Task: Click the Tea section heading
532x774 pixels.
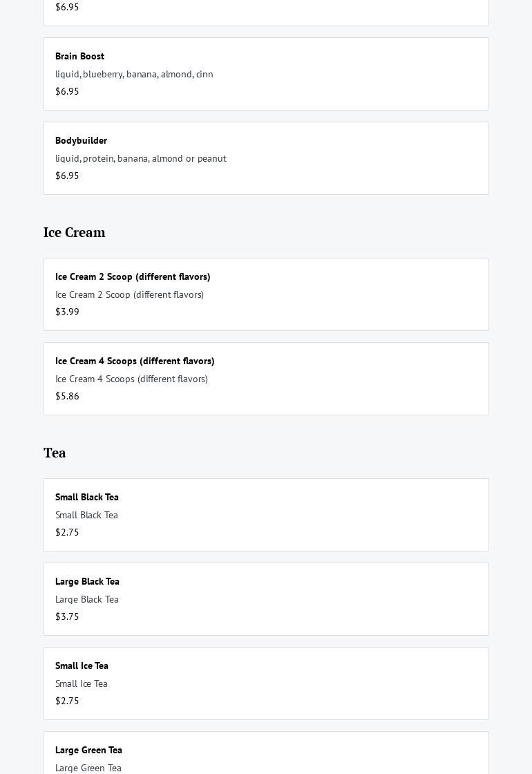Action: 55,453
